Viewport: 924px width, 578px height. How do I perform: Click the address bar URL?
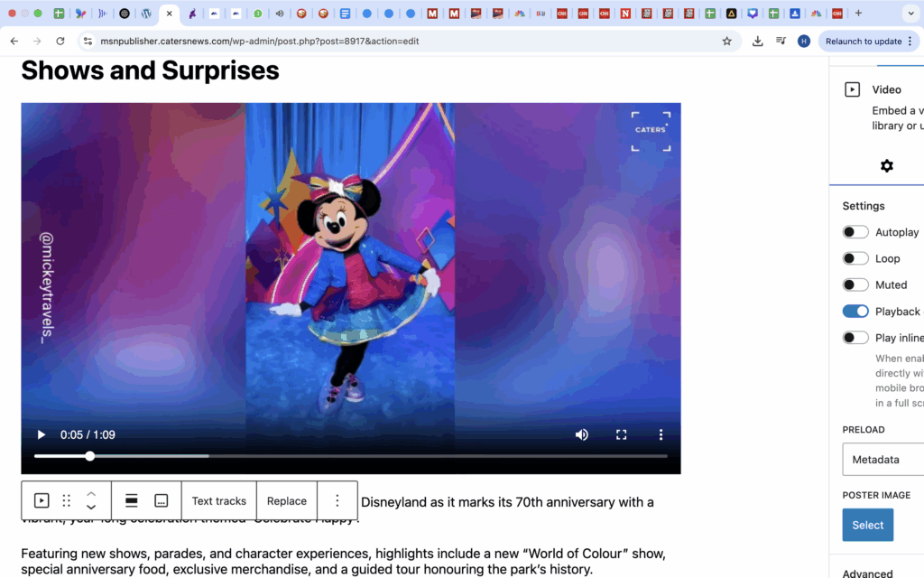point(259,42)
